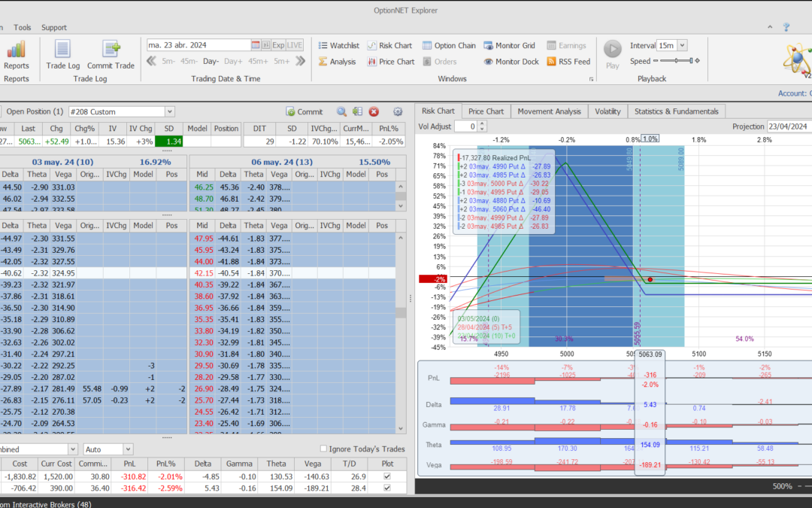
Task: Adjust the playback Speed slider
Action: click(x=677, y=62)
